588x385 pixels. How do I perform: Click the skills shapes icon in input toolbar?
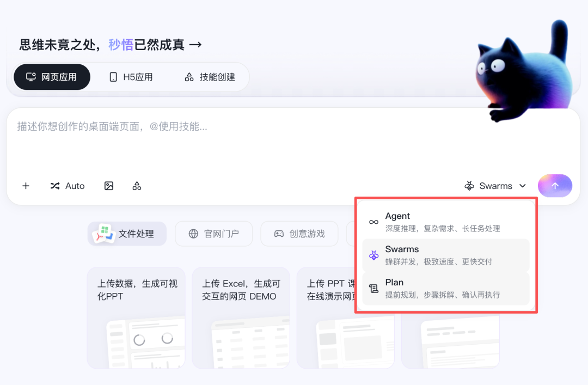(x=137, y=186)
